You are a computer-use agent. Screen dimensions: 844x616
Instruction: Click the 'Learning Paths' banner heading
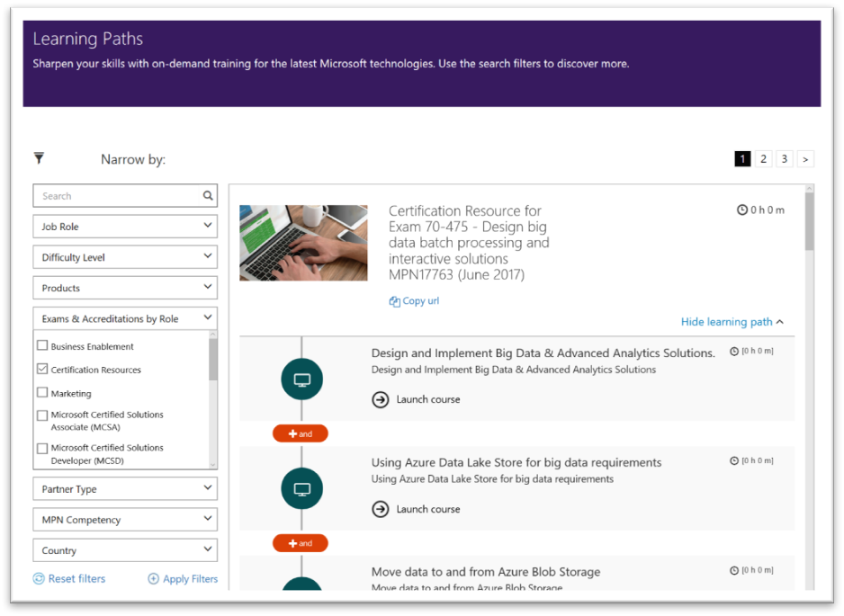click(88, 39)
